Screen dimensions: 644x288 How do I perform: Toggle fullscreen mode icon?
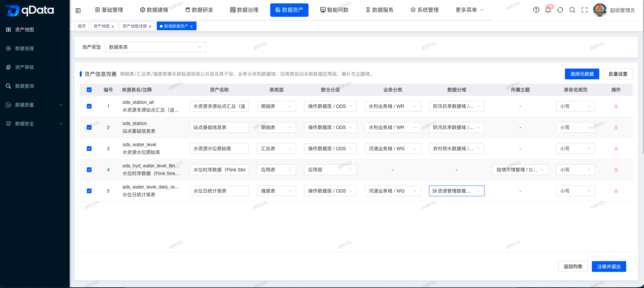(x=584, y=10)
